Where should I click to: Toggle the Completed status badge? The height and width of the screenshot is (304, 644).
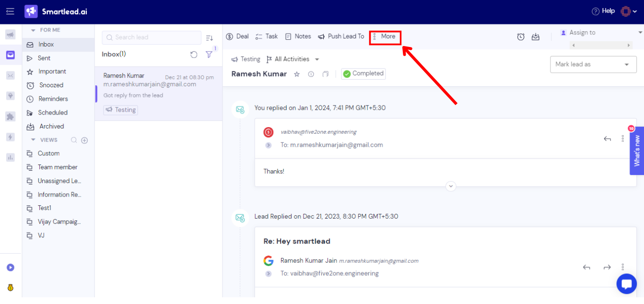click(363, 73)
